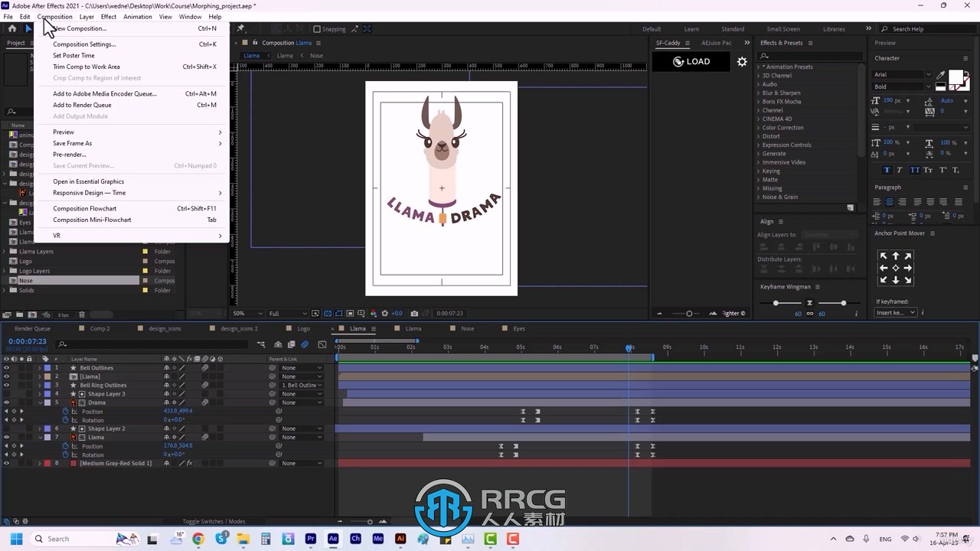Move anchor point to top-left arrow
This screenshot has width=980, height=551.
[x=883, y=256]
